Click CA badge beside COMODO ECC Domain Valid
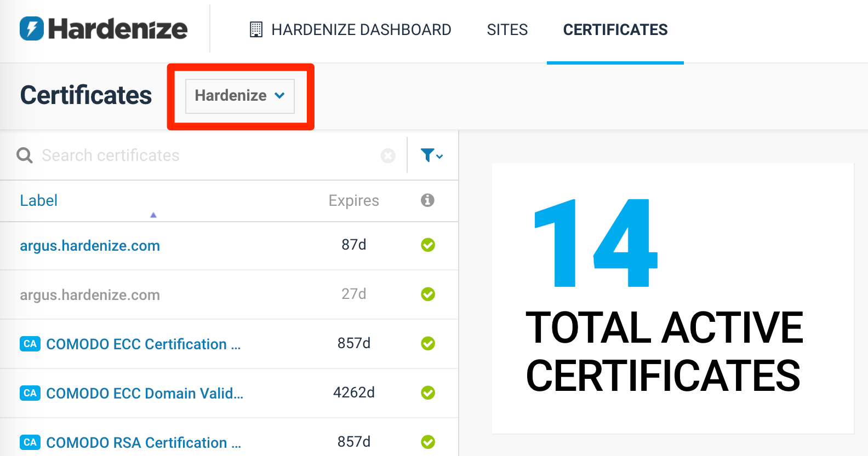 [30, 393]
